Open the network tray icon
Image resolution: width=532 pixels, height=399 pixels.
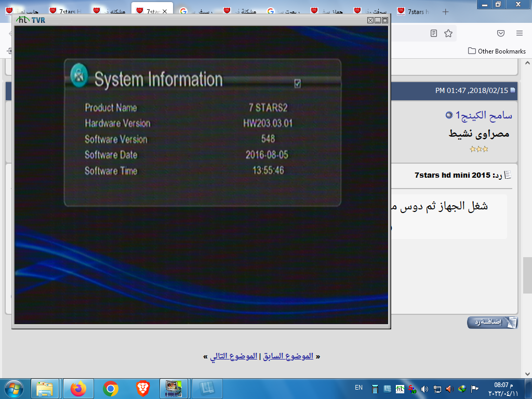tap(437, 389)
